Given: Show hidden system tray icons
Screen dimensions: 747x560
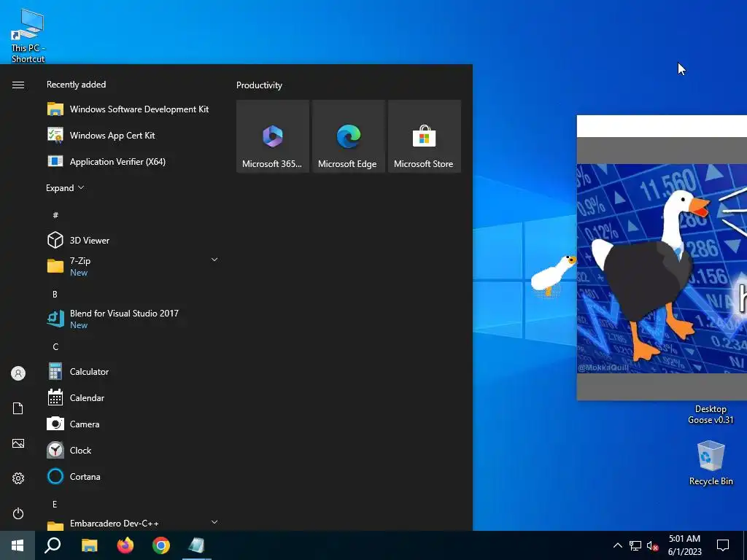Looking at the screenshot, I should coord(617,545).
